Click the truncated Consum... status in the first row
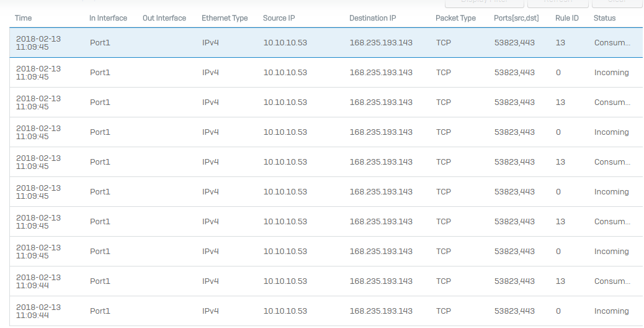This screenshot has width=644, height=328. pos(612,43)
